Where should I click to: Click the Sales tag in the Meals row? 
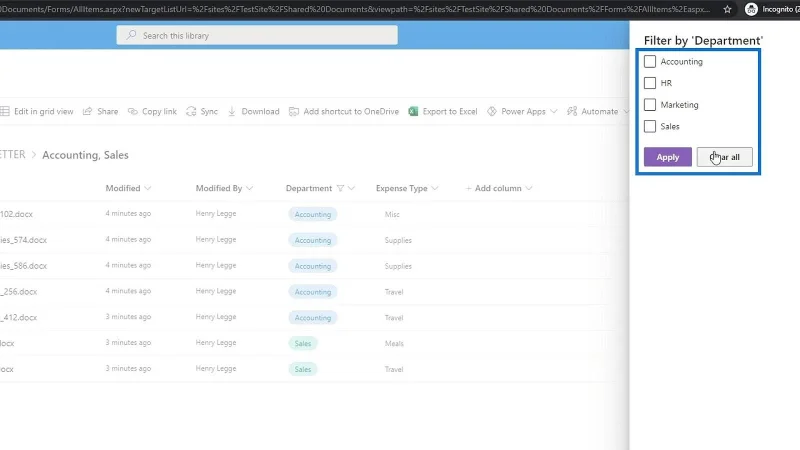tap(303, 343)
